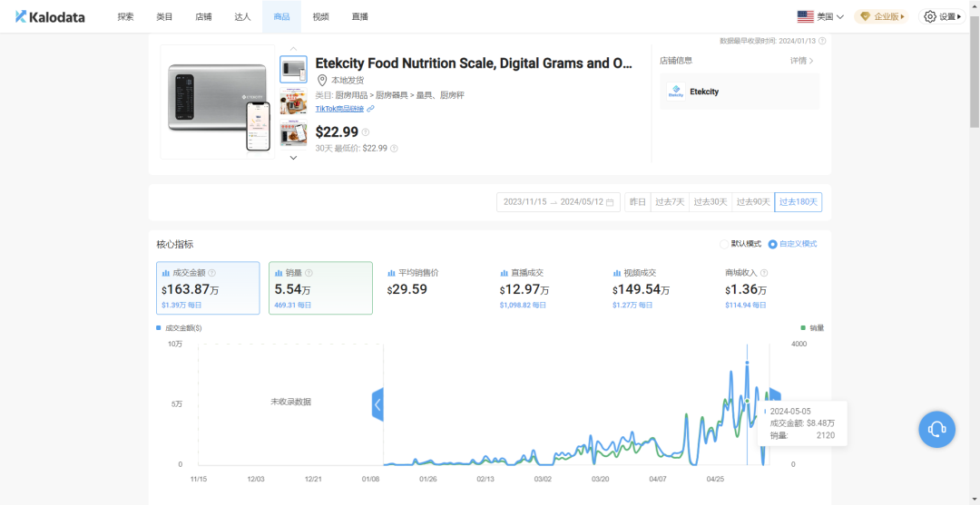The image size is (980, 505).
Task: Select the 过去180天 range
Action: coord(799,202)
